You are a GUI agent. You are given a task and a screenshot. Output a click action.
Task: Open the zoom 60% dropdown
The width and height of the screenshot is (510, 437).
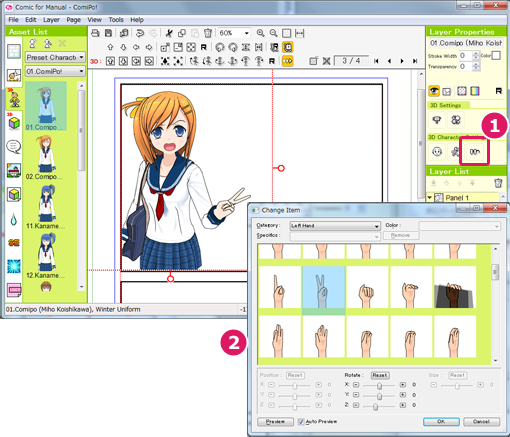[x=247, y=33]
